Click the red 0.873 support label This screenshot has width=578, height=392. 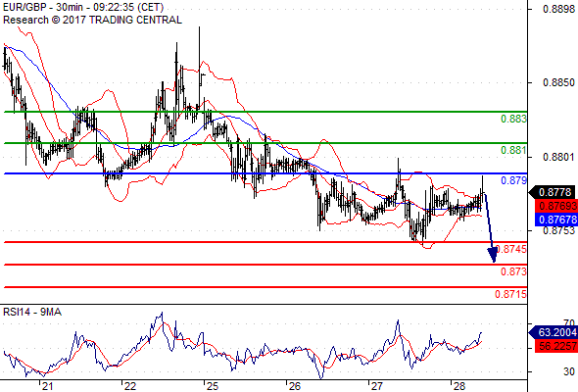click(x=514, y=271)
